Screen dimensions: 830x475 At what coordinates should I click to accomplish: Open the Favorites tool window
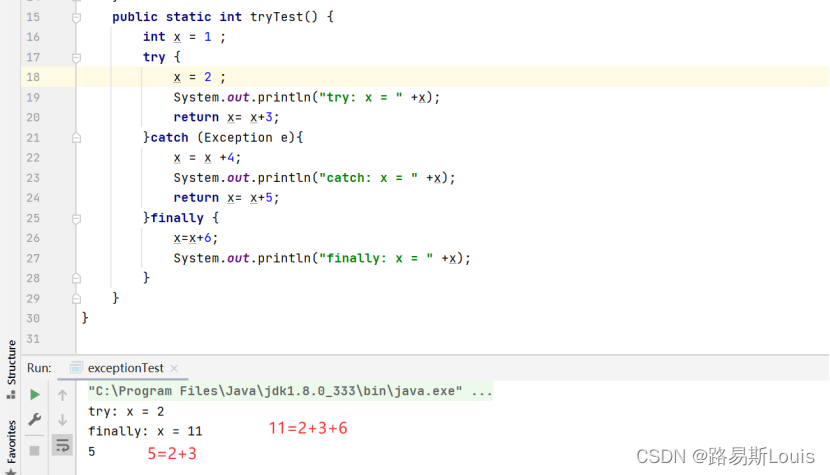11,446
